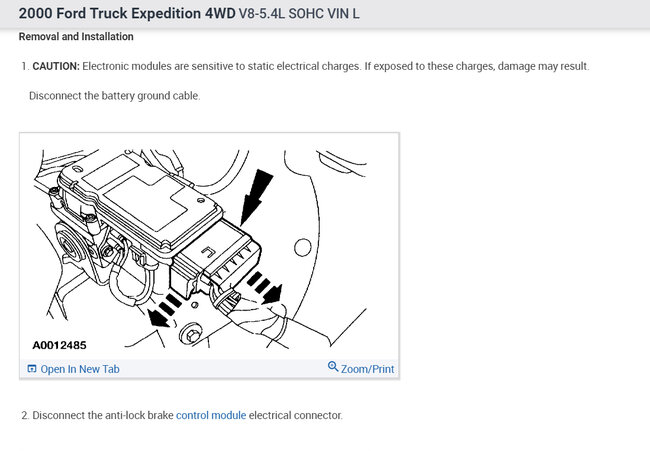
Task: Click the Open In New Tab icon
Action: (x=32, y=369)
